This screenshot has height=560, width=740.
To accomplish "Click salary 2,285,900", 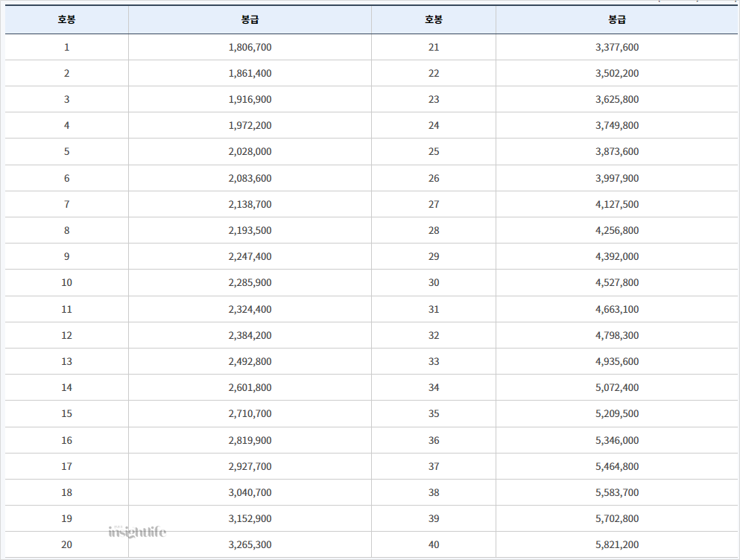I will pyautogui.click(x=250, y=282).
